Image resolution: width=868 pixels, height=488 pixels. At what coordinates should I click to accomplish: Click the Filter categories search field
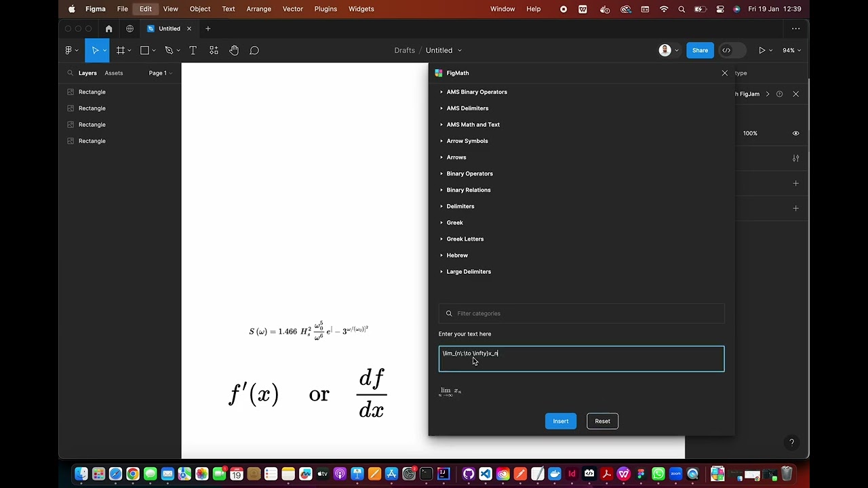[581, 313]
